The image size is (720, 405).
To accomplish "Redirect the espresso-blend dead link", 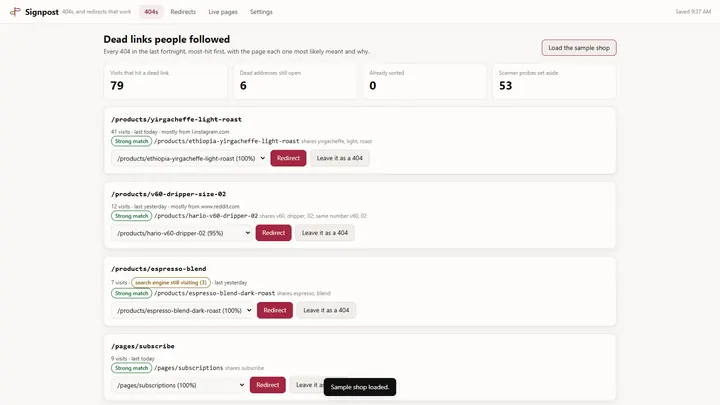I will (275, 311).
